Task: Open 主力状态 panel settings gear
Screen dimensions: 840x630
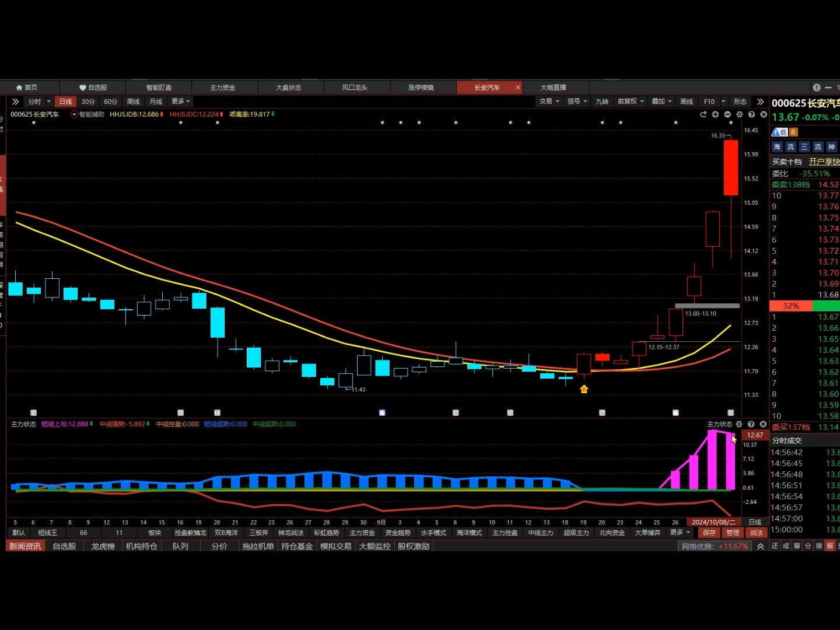Action: coord(739,424)
